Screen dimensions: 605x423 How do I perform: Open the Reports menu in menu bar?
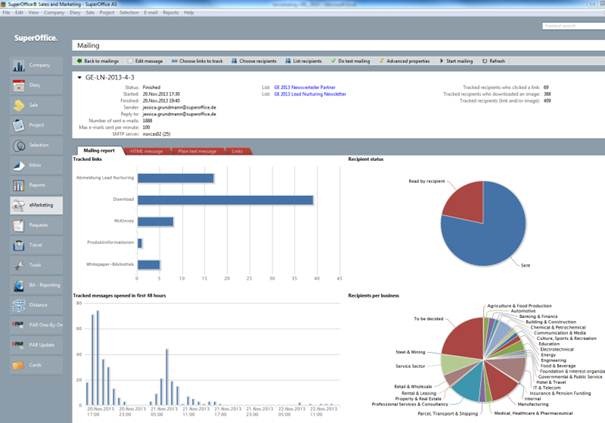click(x=171, y=12)
